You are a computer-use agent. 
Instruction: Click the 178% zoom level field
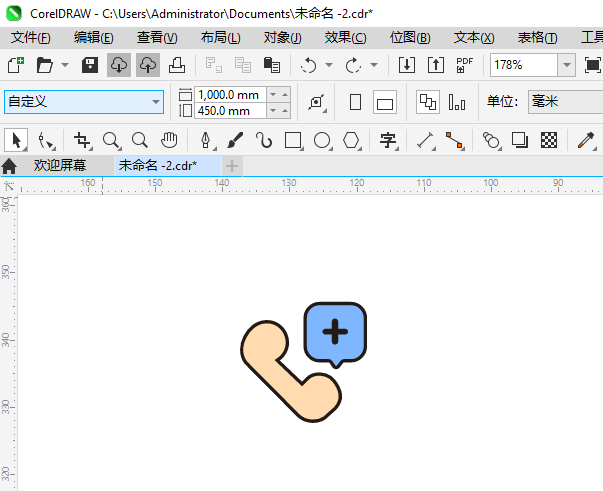click(x=524, y=65)
